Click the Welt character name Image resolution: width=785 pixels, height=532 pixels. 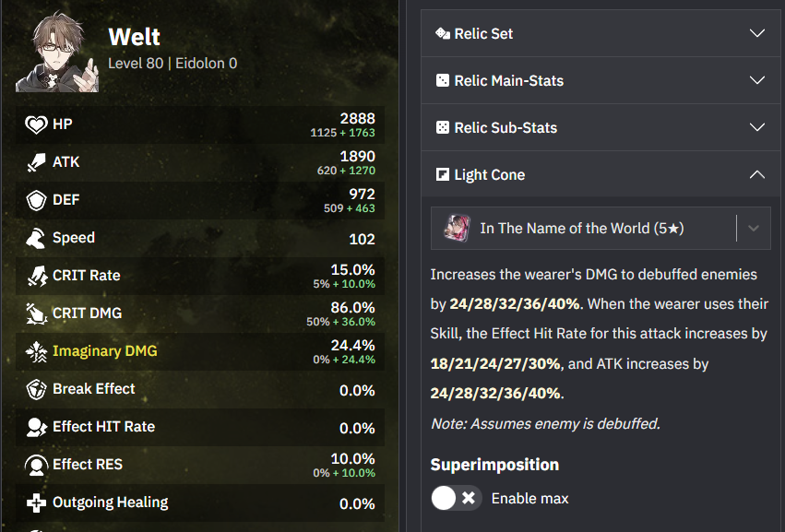coord(135,37)
